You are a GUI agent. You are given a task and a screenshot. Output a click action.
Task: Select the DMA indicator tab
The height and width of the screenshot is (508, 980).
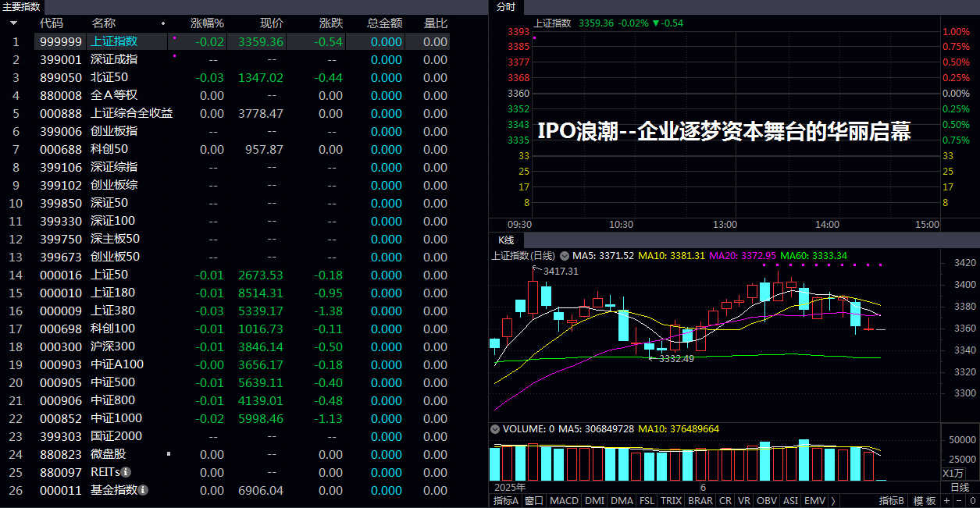click(x=622, y=501)
